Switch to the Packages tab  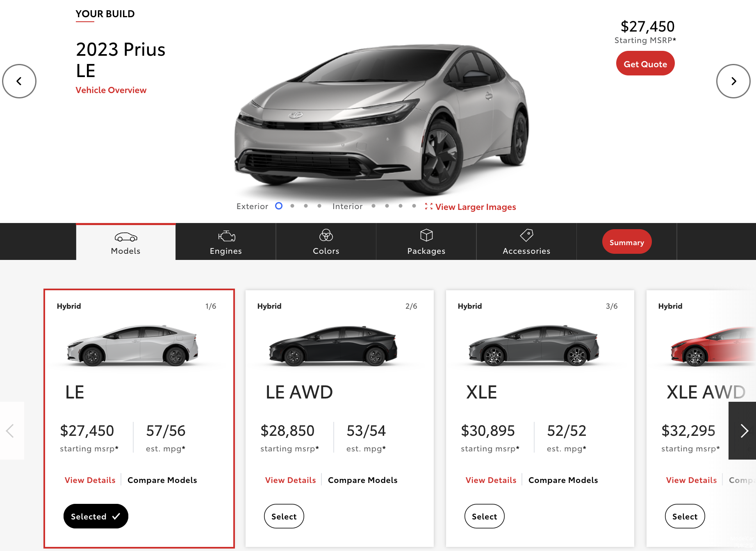click(426, 242)
